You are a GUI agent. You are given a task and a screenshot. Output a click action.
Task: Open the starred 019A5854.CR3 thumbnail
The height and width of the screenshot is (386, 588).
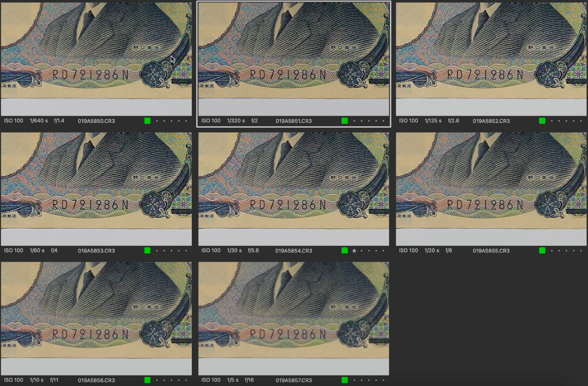pos(294,189)
